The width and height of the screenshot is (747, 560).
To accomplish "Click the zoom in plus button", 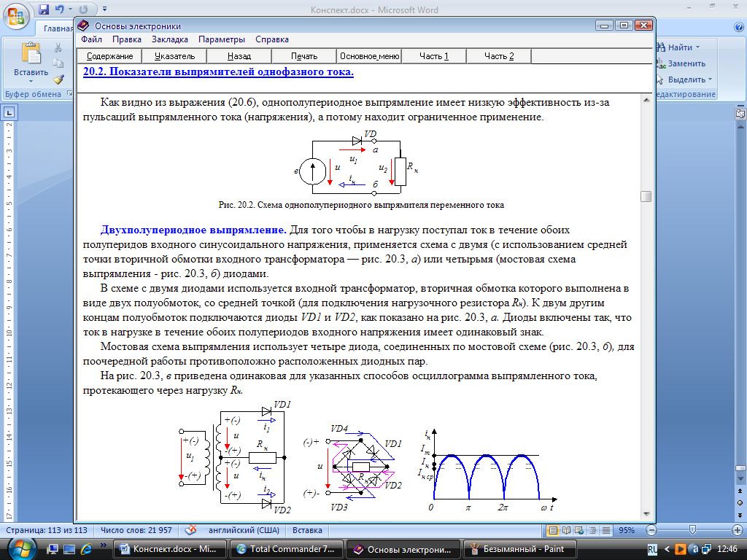I will (x=737, y=530).
